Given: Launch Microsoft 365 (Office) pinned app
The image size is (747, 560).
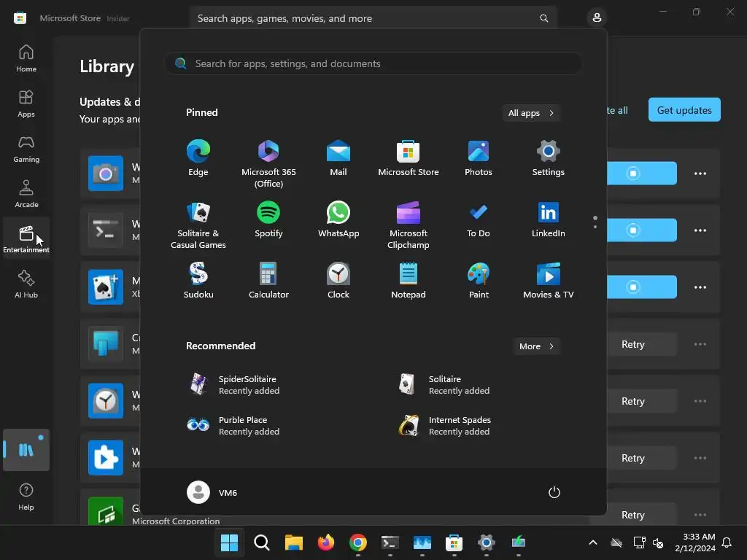Looking at the screenshot, I should click(268, 164).
